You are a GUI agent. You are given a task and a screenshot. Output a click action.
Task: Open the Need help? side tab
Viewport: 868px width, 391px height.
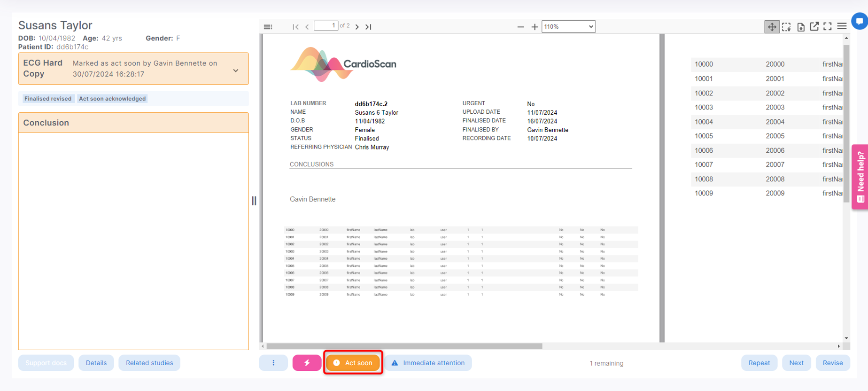(x=860, y=177)
